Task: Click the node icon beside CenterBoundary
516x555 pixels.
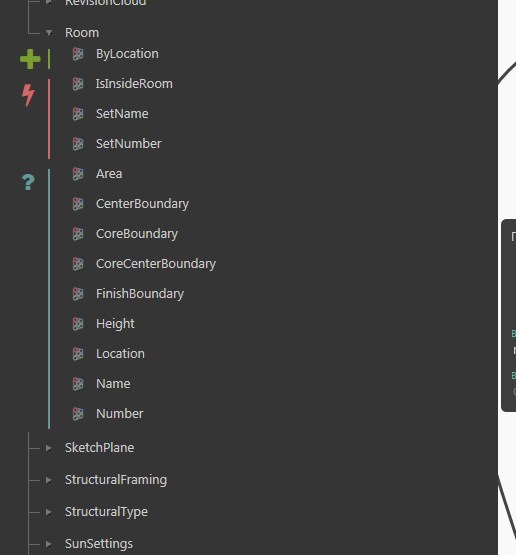Action: tap(78, 204)
